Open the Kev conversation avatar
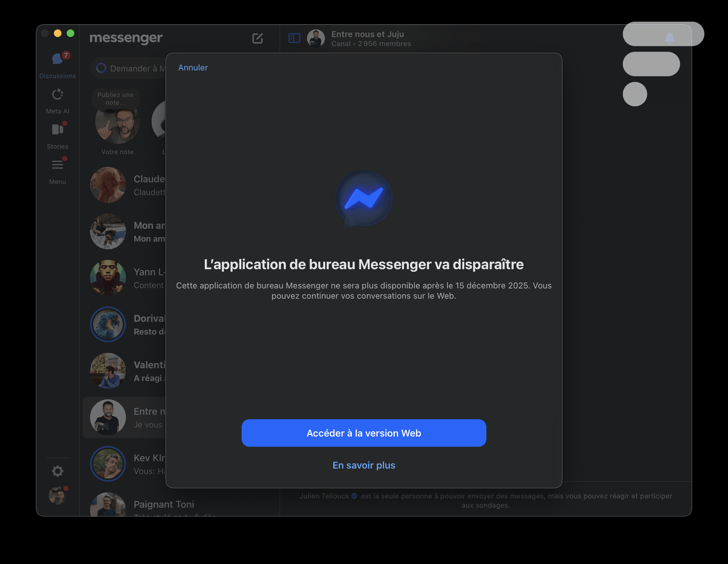Viewport: 728px width, 564px height. tap(108, 463)
